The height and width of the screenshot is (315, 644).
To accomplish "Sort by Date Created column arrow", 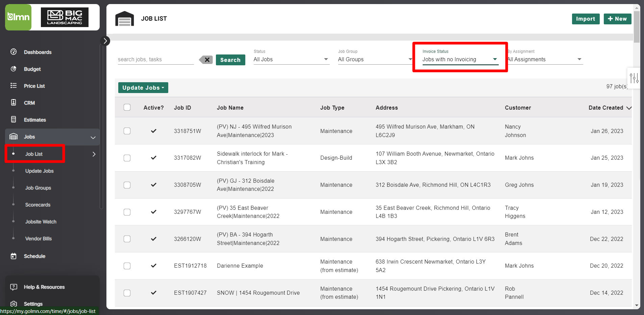I will (629, 108).
